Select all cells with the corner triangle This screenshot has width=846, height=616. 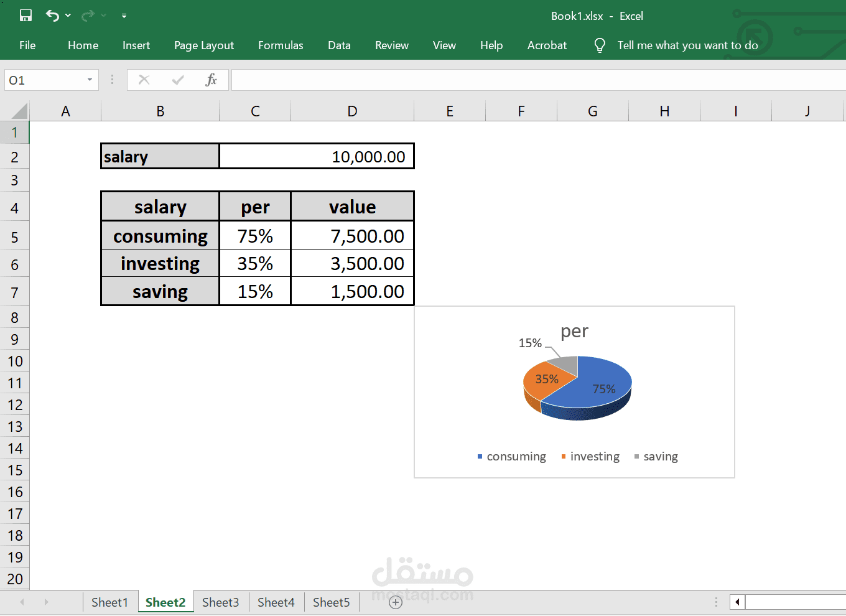(19, 111)
